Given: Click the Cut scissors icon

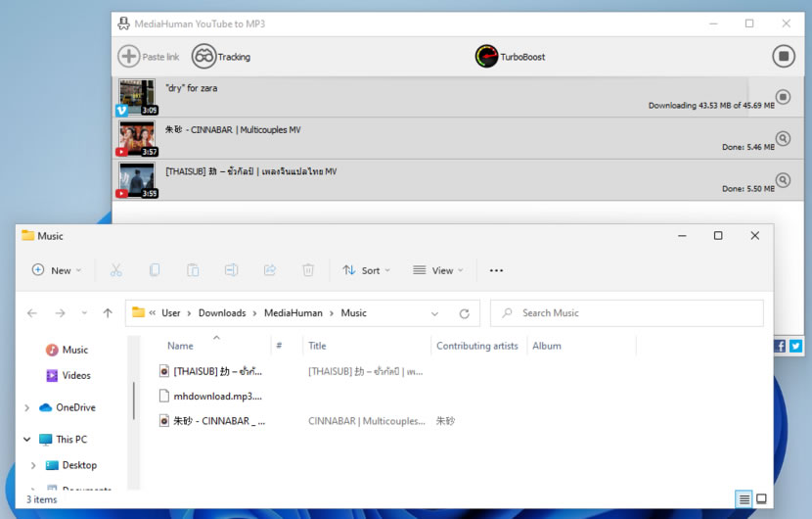Looking at the screenshot, I should (x=116, y=270).
